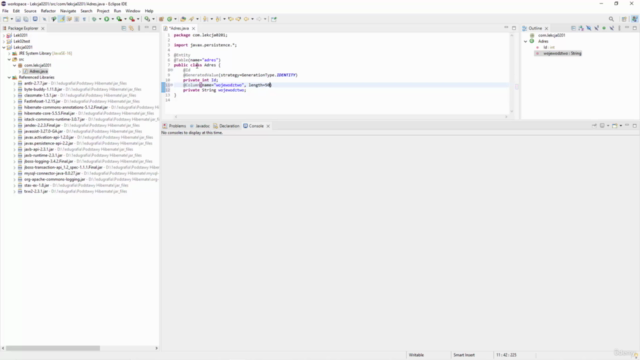640x360 pixels.
Task: Toggle Hide Static Members in Outline
Action: click(x=596, y=28)
